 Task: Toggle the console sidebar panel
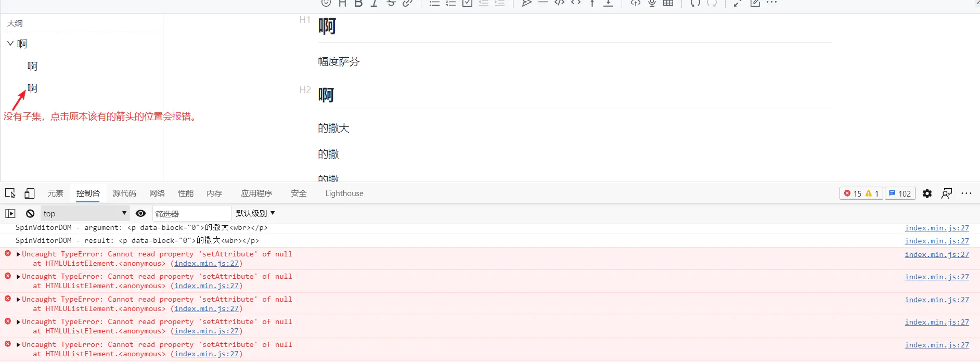tap(10, 214)
